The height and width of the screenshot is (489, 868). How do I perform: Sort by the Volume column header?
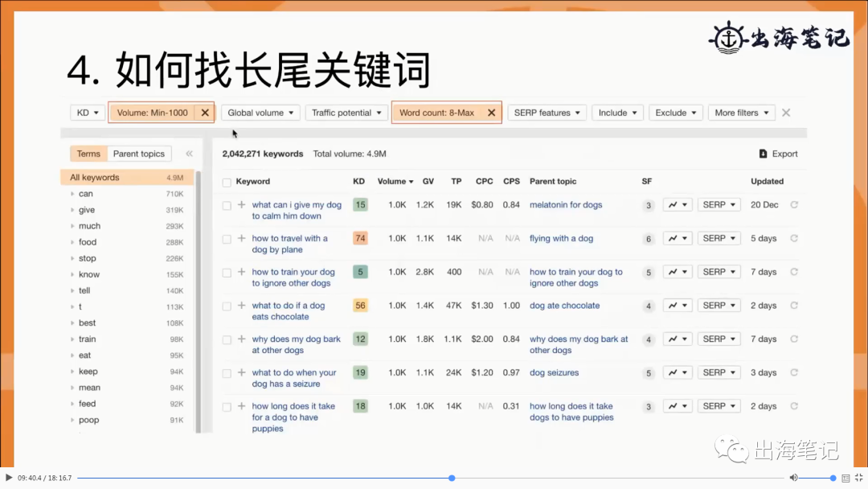395,181
